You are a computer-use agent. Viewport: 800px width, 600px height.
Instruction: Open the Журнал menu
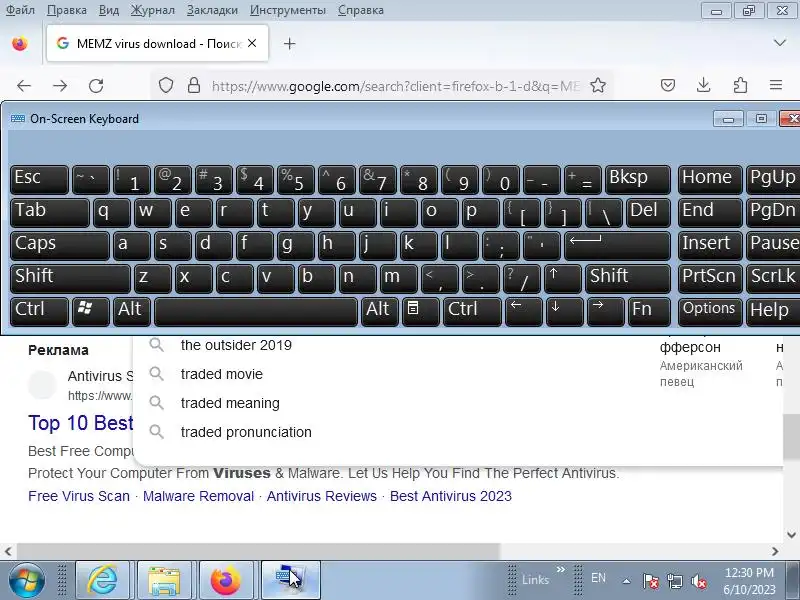153,10
